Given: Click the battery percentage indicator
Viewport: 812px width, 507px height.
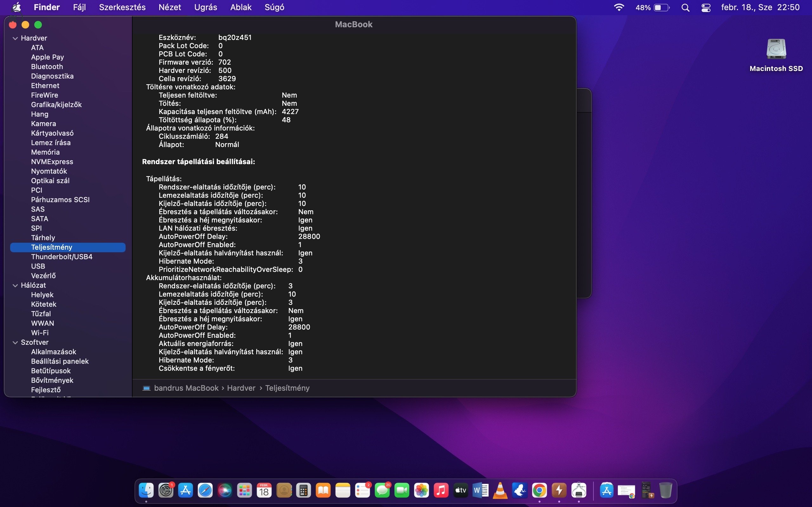Looking at the screenshot, I should [643, 7].
